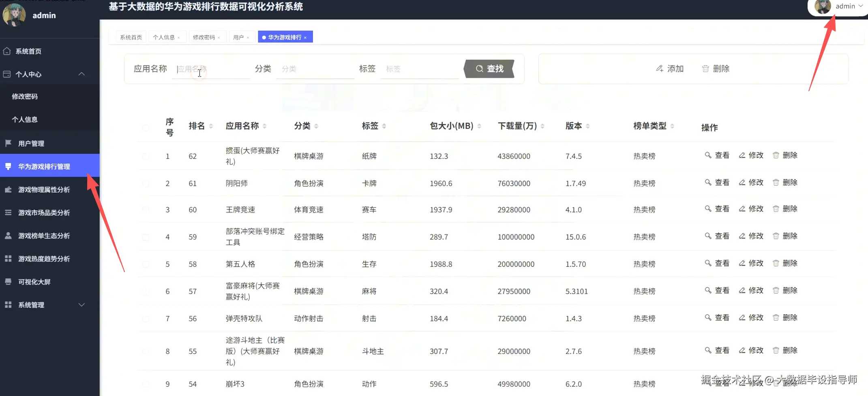The height and width of the screenshot is (396, 868).
Task: Check the select-all checkbox in table header
Action: click(146, 128)
